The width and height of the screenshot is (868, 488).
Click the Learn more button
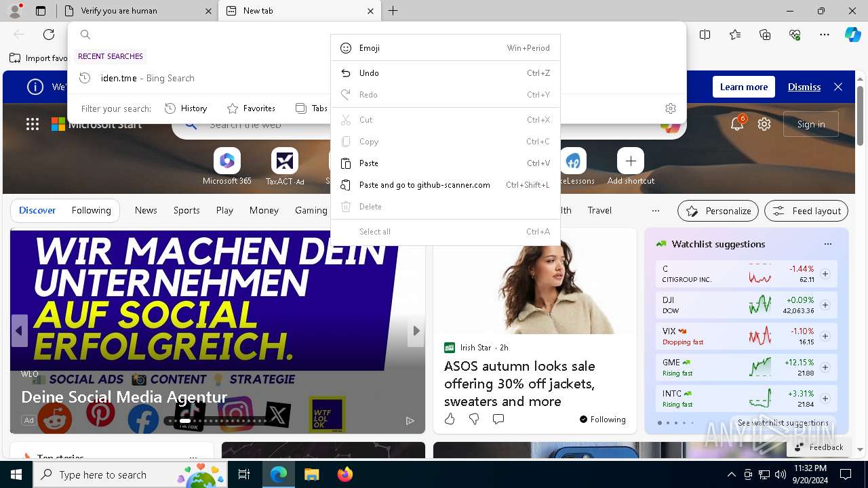pyautogui.click(x=744, y=87)
